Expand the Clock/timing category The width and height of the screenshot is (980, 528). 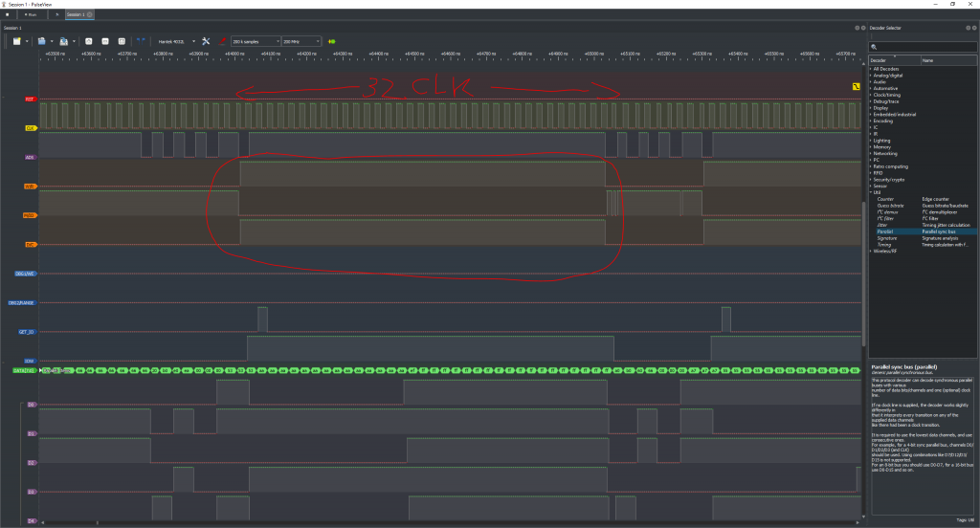tap(871, 95)
